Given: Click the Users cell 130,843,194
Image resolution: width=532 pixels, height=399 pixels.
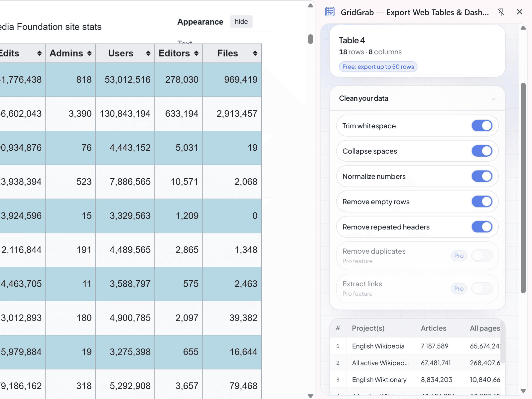Looking at the screenshot, I should (x=125, y=114).
